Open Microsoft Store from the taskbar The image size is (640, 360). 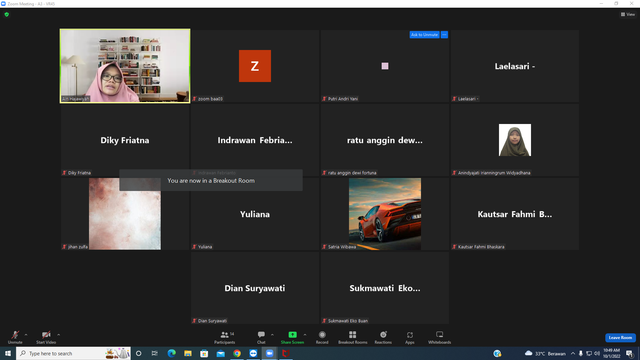pos(204,353)
